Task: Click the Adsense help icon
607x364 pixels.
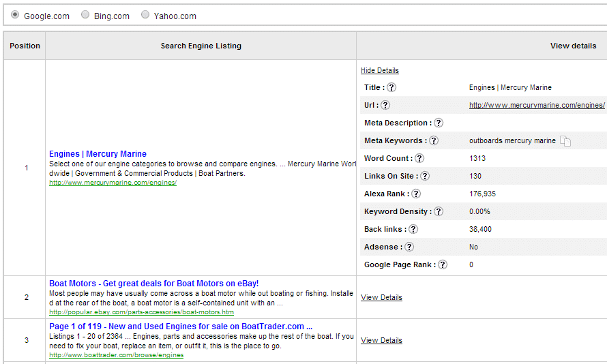Action: pyautogui.click(x=409, y=247)
